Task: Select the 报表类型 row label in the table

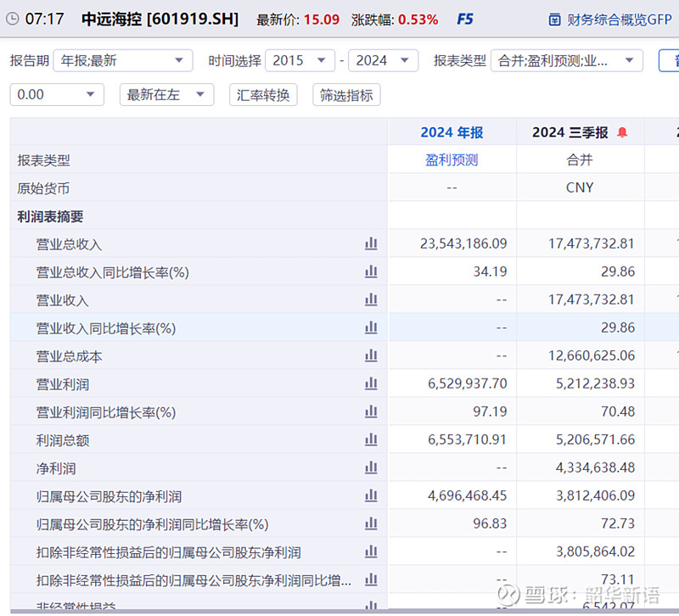Action: 43,160
